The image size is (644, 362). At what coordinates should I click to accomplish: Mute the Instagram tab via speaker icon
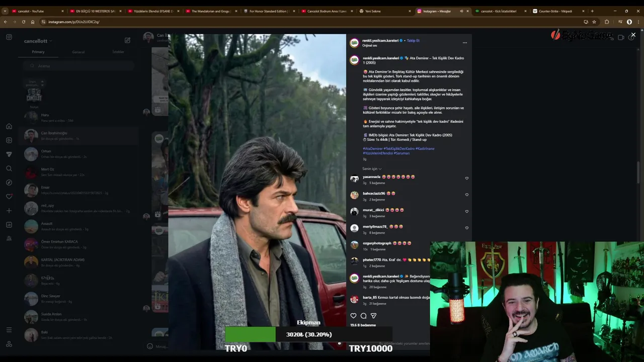click(461, 11)
